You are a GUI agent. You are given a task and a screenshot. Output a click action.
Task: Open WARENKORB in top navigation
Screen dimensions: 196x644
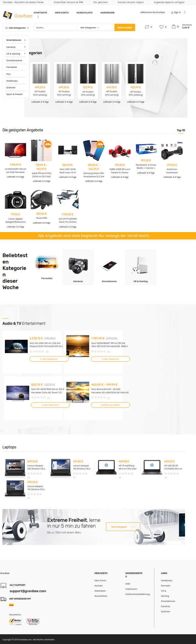click(107, 13)
